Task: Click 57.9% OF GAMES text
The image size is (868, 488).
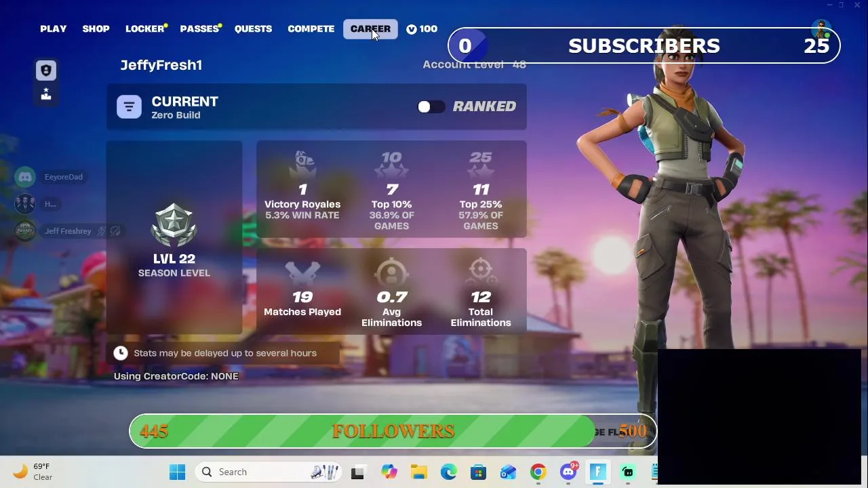Action: (480, 221)
